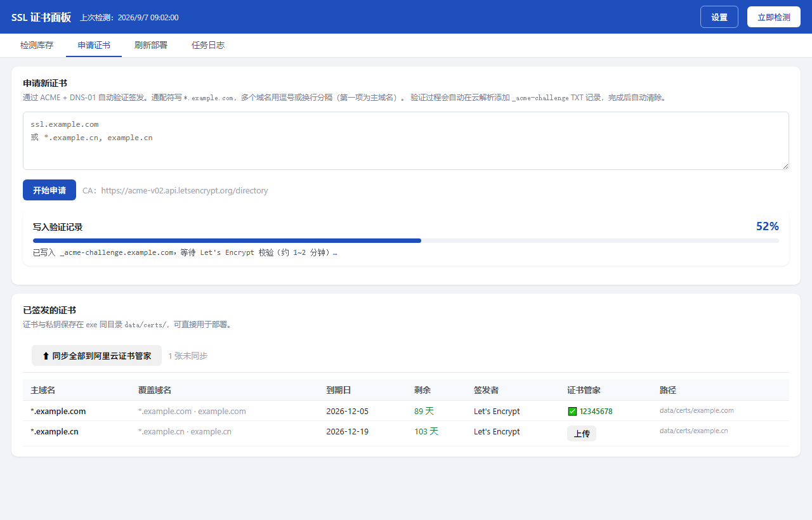This screenshot has width=812, height=520.
Task: Click the 签发者 column header
Action: [486, 390]
